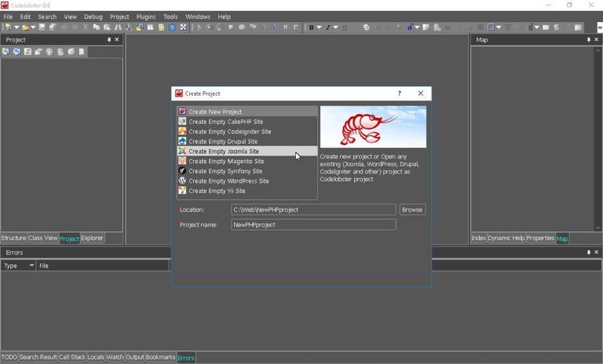Click the Copy toolbar icon
This screenshot has width=603, height=364.
pos(97,27)
